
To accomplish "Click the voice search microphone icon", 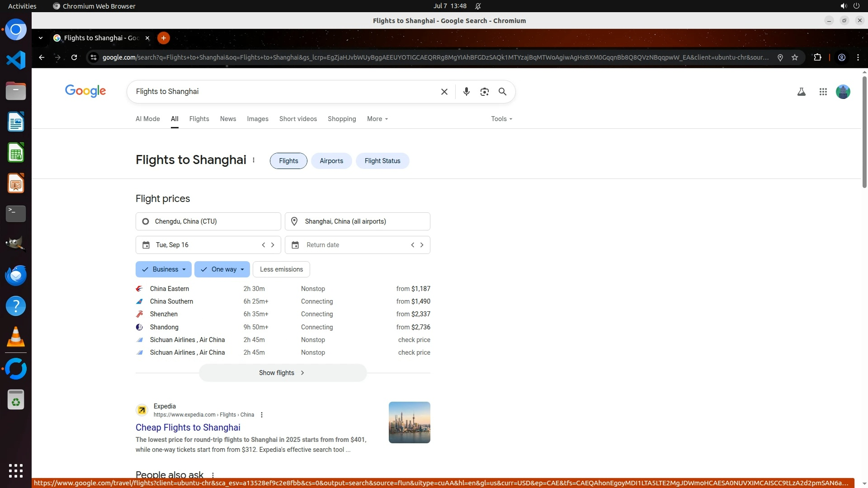I will point(466,92).
